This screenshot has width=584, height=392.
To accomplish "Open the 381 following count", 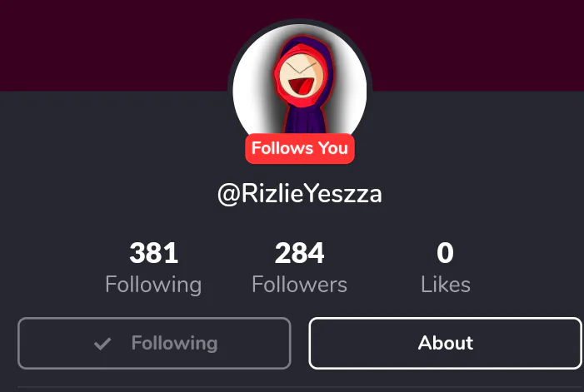I will [153, 253].
